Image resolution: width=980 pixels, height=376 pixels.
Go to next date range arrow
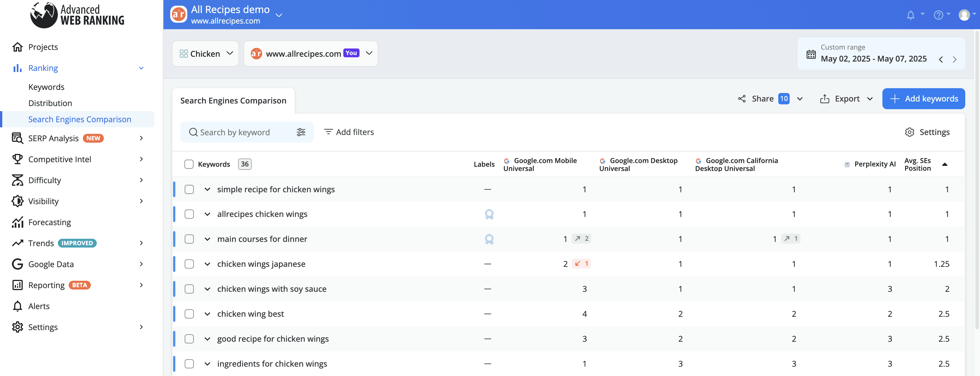point(954,59)
